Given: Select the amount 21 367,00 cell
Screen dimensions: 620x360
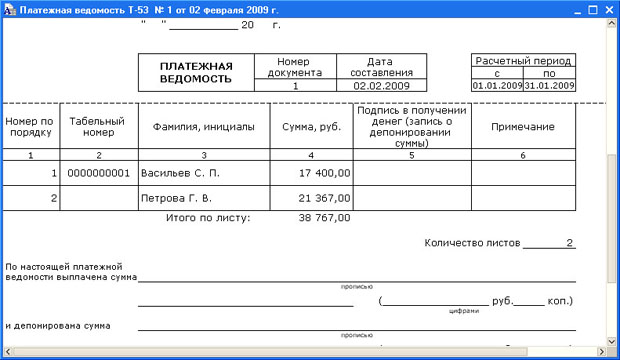Looking at the screenshot, I should pos(312,198).
